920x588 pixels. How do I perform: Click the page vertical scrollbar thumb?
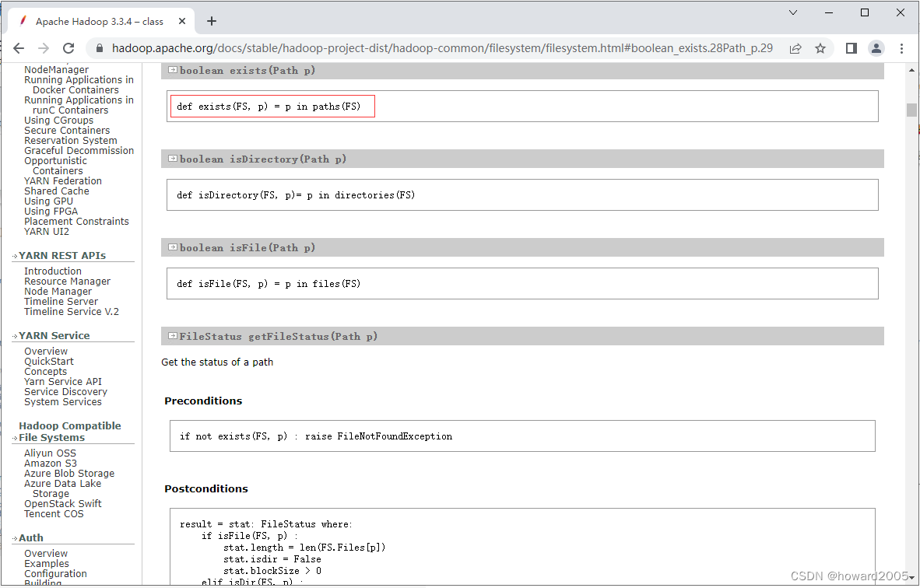911,110
